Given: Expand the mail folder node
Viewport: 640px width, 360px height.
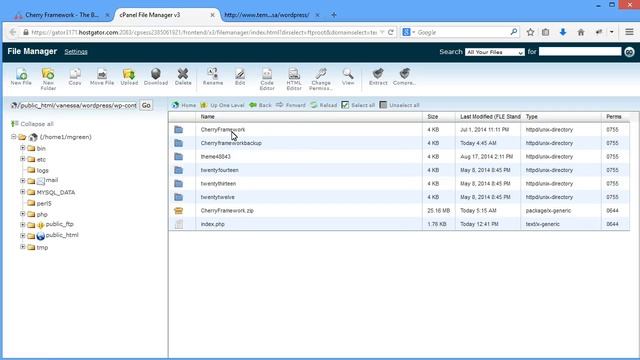Looking at the screenshot, I should coord(23,180).
